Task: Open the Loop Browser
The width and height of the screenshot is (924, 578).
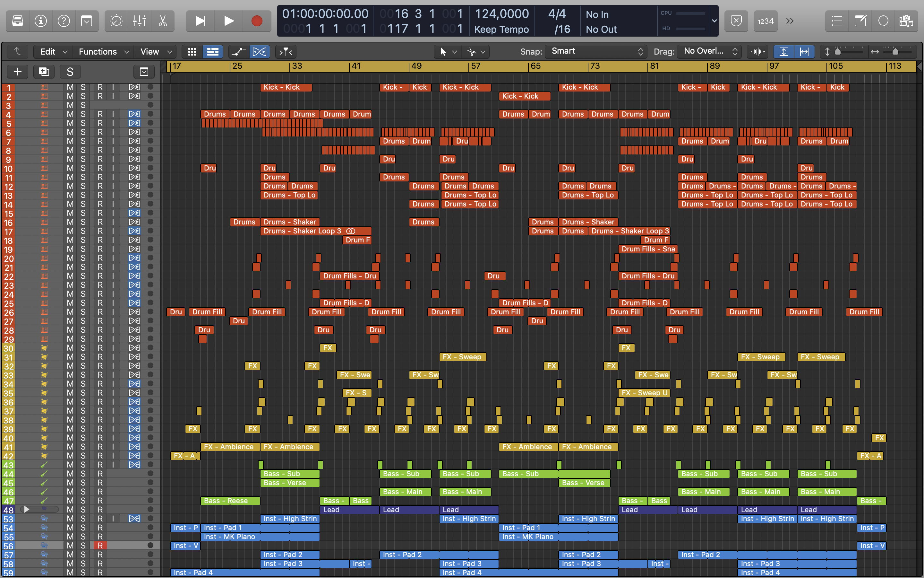Action: coord(883,21)
